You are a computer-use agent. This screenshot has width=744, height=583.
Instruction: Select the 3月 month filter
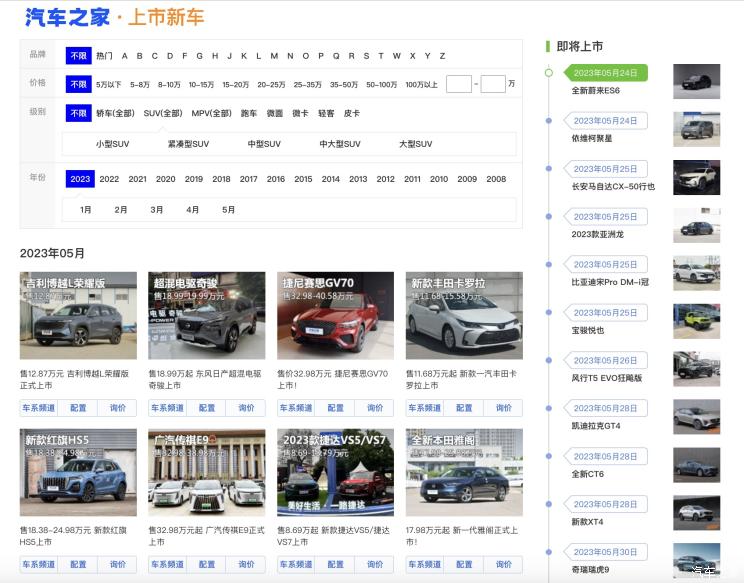point(157,210)
